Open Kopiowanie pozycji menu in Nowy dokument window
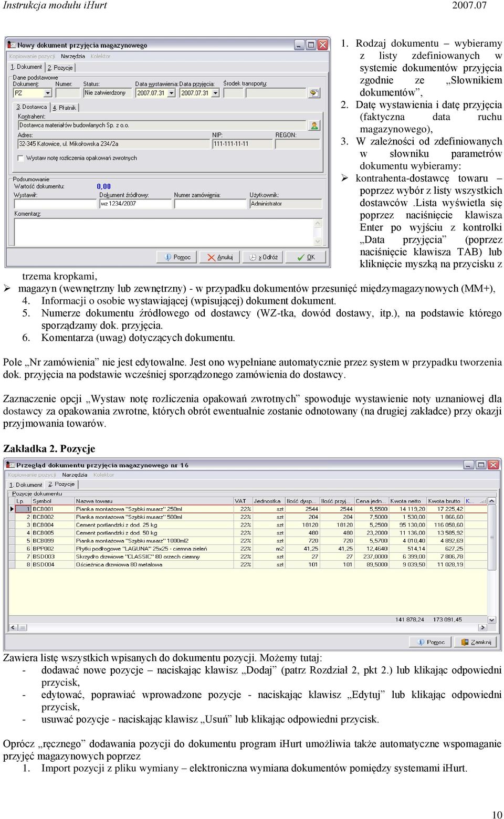Image resolution: width=504 pixels, height=819 pixels. click(x=32, y=56)
